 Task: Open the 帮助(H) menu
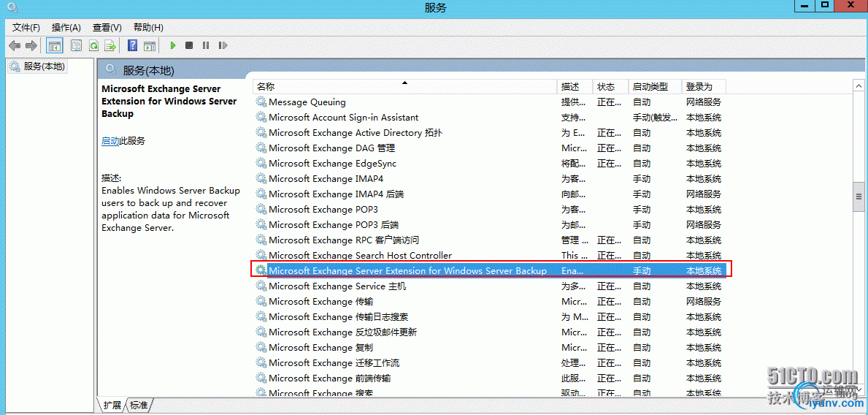tap(147, 27)
